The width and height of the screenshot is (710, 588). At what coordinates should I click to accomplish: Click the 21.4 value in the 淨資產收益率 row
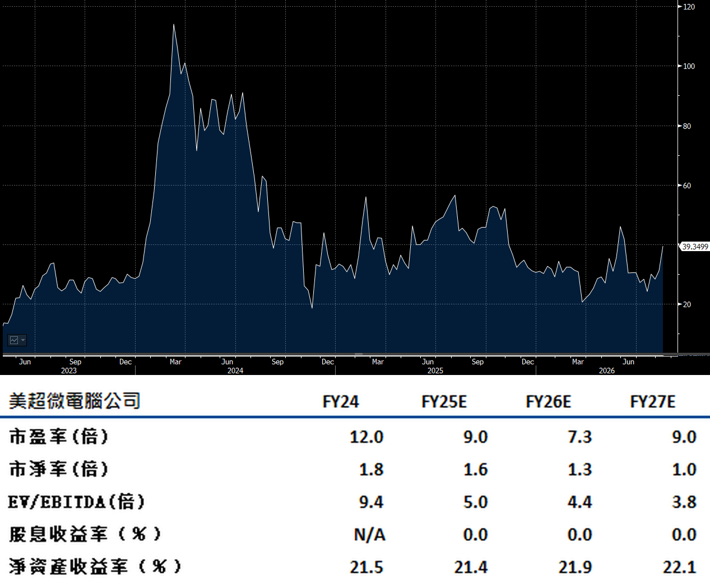click(x=471, y=567)
